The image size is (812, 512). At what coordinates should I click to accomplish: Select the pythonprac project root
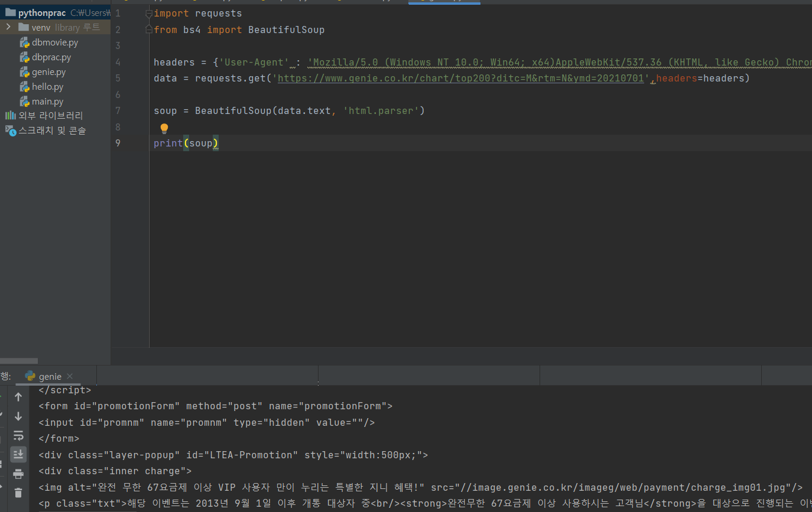coord(41,12)
